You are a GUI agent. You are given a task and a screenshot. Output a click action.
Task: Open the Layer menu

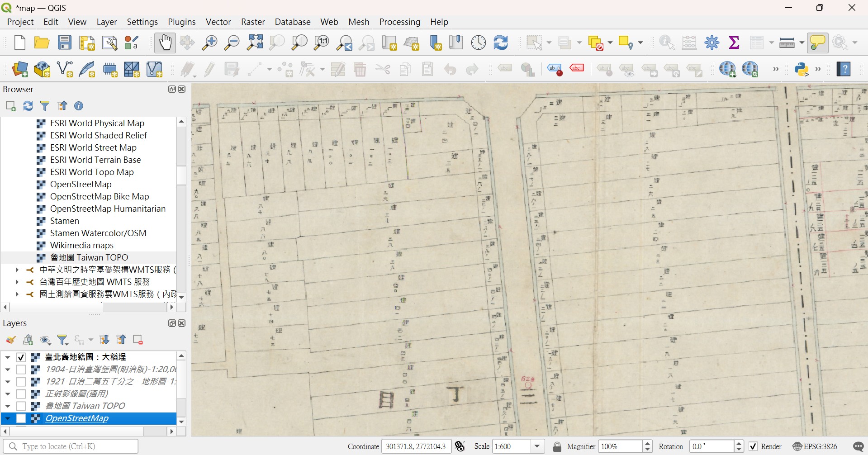[x=107, y=22]
